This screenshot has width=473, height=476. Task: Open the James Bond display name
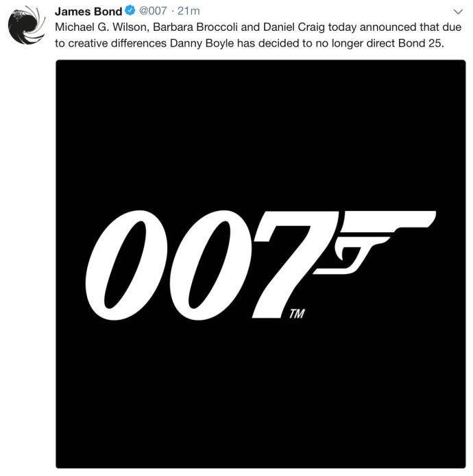[x=88, y=11]
